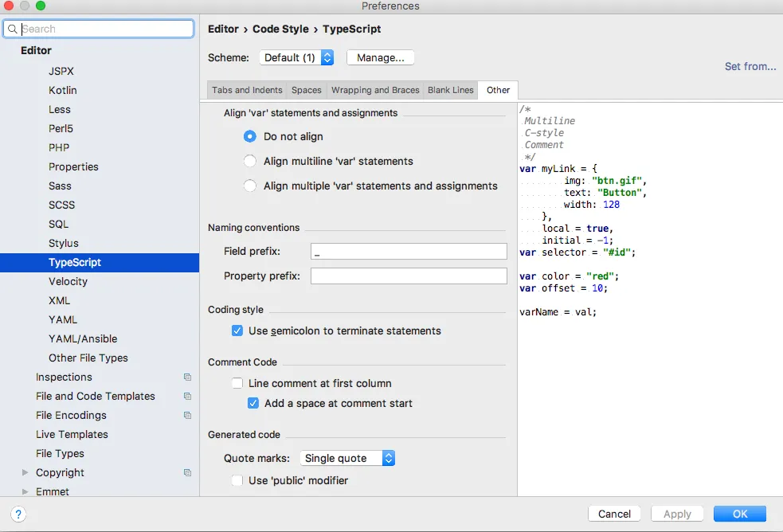This screenshot has height=532, width=783.
Task: Click project-level icon beside Inspections
Action: [187, 377]
